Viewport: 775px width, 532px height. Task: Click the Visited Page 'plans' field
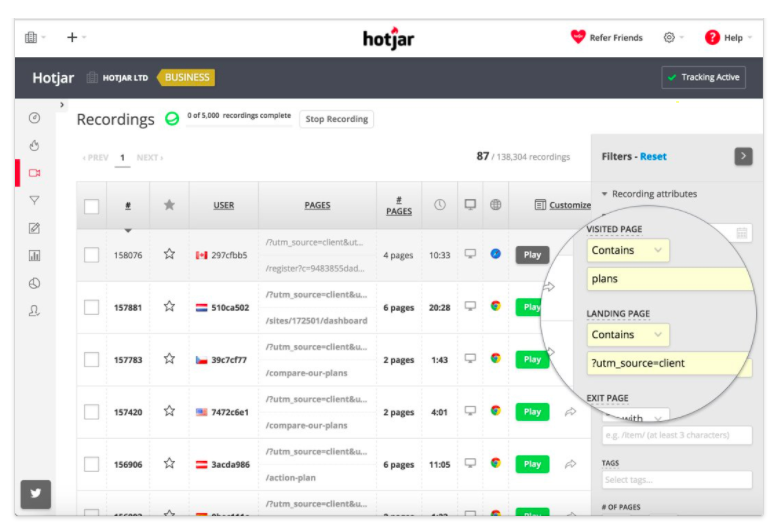click(670, 279)
